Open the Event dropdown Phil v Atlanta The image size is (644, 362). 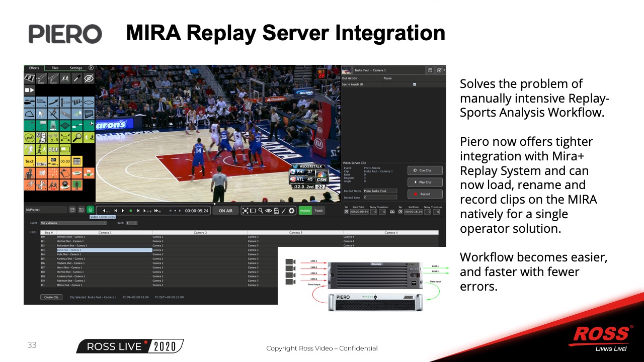point(73,223)
